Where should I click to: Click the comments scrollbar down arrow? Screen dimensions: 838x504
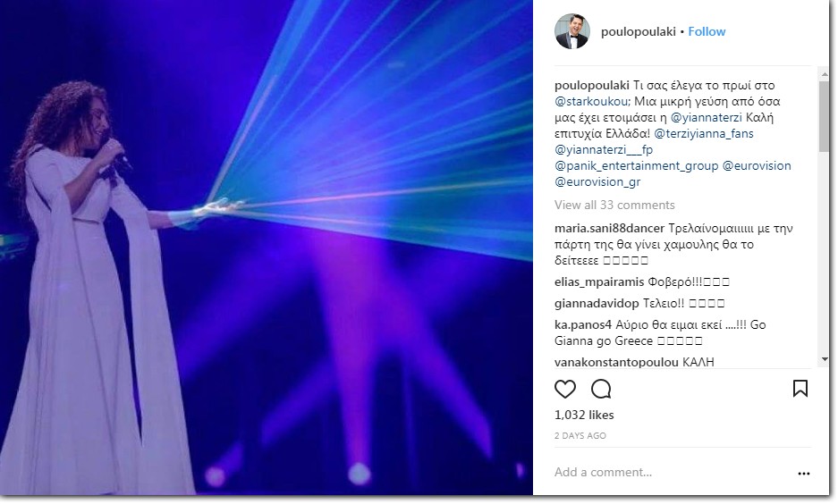tap(824, 359)
